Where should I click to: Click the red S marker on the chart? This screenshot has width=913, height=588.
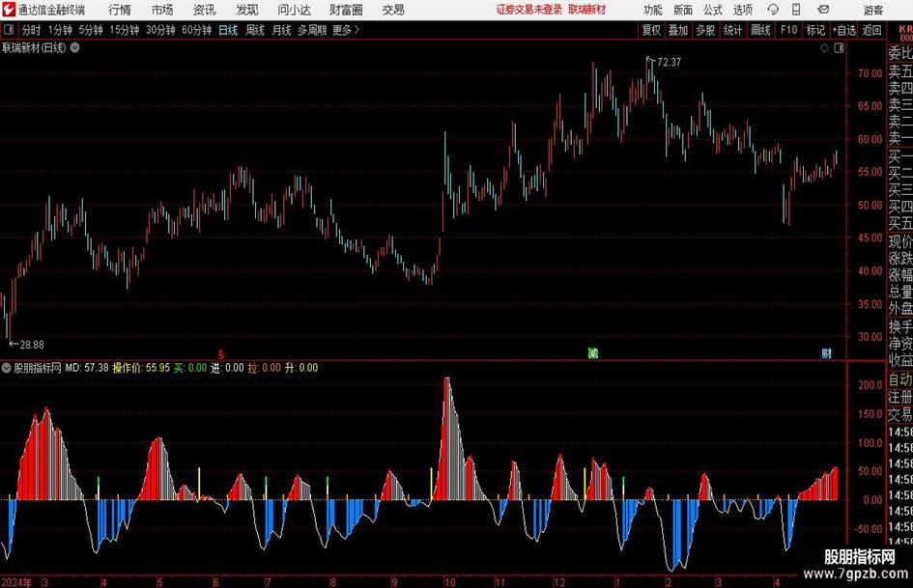220,354
